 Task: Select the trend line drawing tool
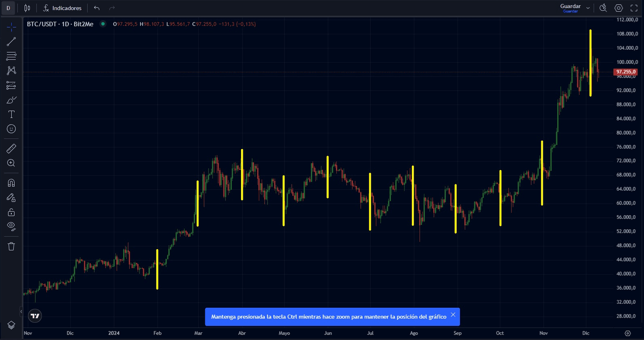point(11,42)
